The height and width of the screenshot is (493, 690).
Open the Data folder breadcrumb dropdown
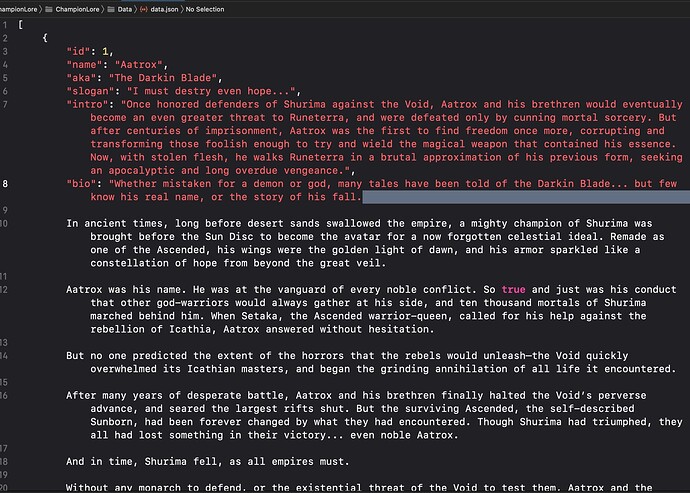[125, 9]
